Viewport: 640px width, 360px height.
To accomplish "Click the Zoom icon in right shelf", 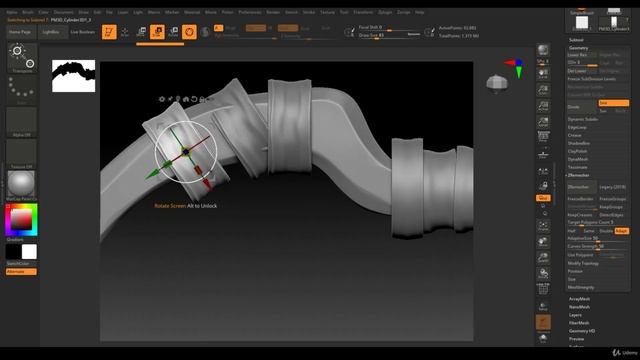I will (x=543, y=90).
